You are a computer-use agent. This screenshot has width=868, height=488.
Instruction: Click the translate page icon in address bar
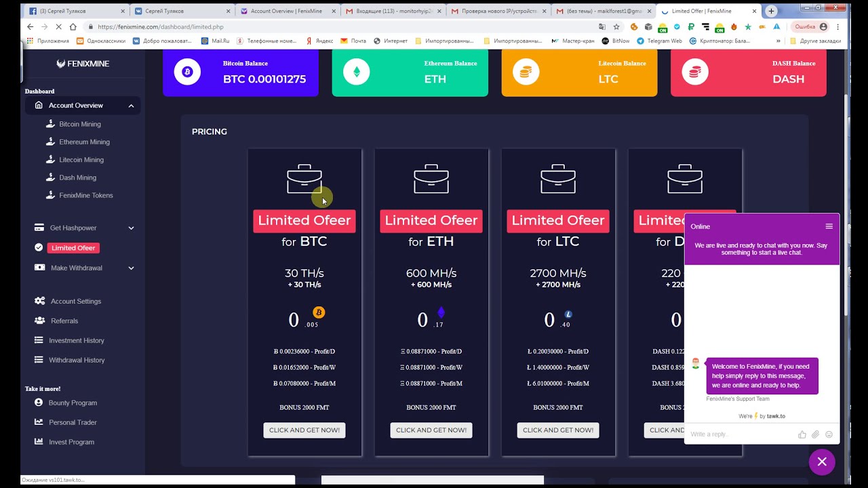(x=602, y=26)
